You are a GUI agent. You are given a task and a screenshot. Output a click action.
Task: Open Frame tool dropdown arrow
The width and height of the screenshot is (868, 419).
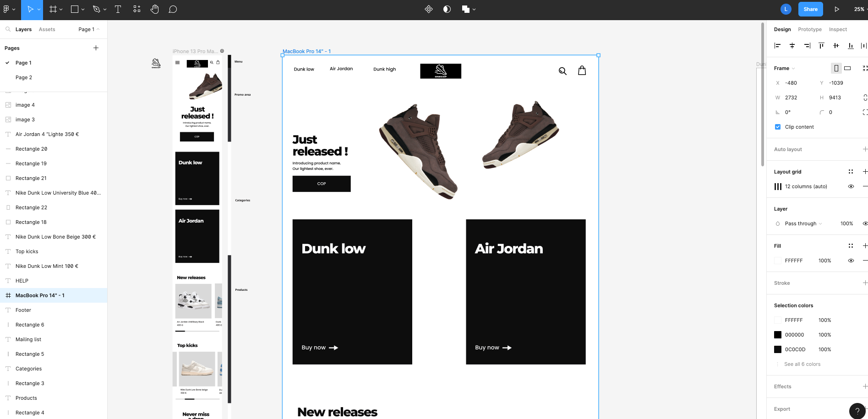point(61,10)
